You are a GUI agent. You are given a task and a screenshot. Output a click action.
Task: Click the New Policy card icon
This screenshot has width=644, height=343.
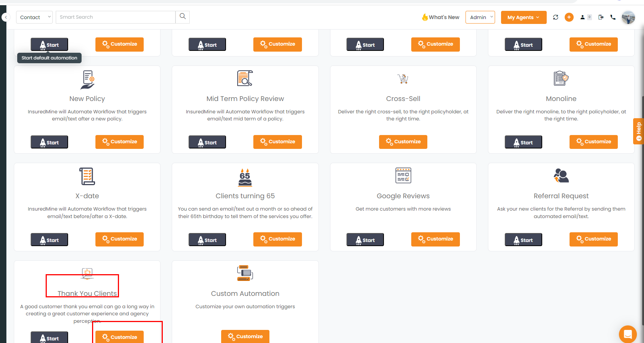pyautogui.click(x=87, y=80)
